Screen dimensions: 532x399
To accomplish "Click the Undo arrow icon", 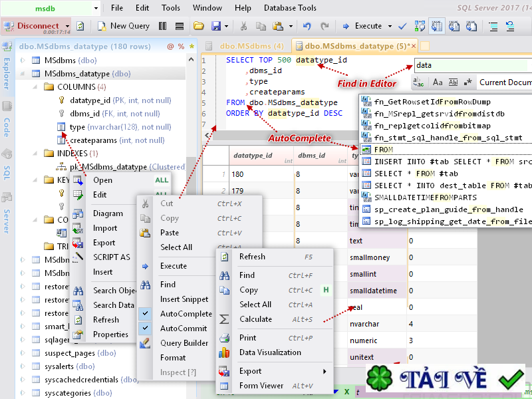I will coord(307,26).
